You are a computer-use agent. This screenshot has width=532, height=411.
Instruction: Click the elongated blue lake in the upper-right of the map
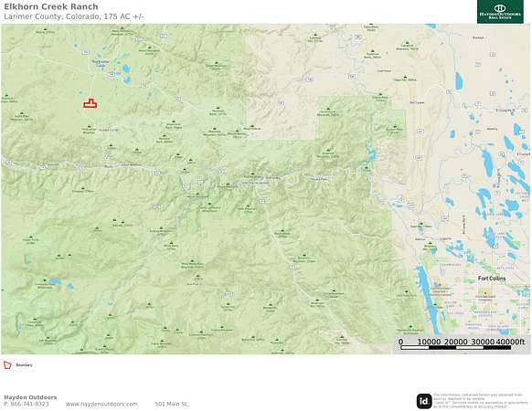[x=459, y=81]
